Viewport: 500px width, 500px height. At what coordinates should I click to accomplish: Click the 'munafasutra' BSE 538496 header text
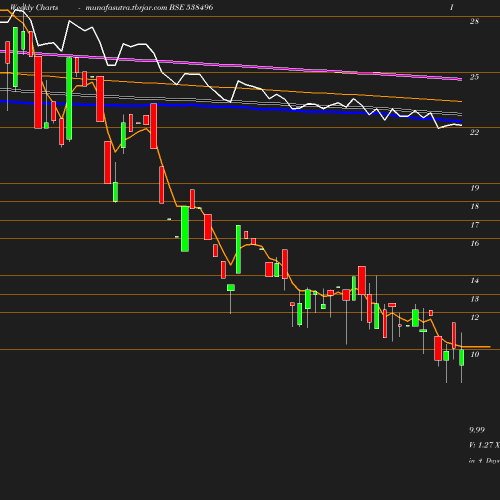tap(149, 7)
